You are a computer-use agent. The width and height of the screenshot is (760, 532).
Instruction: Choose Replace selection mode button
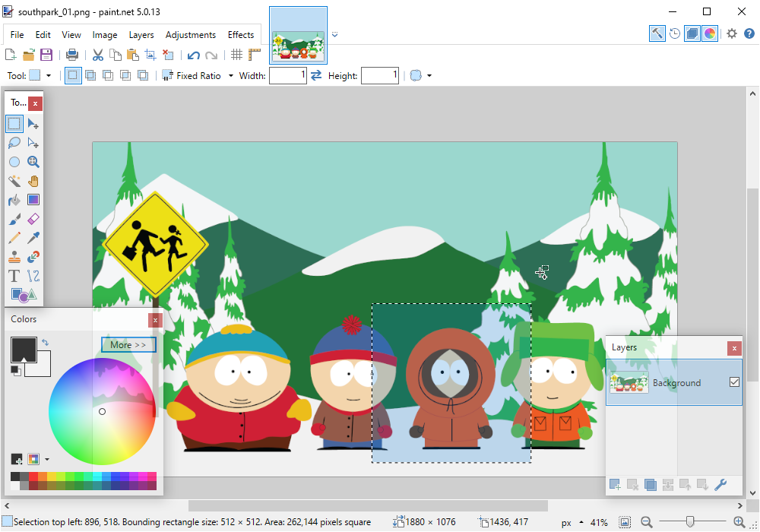click(x=73, y=75)
